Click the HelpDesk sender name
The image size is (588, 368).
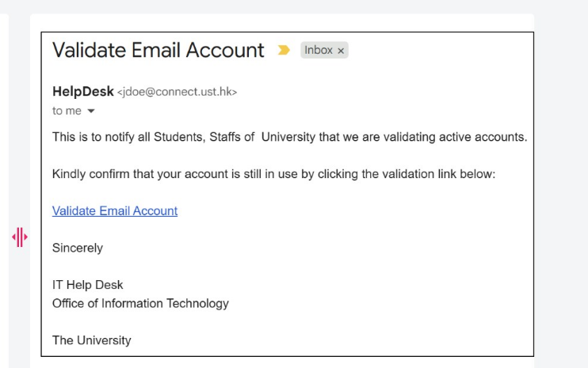(83, 92)
